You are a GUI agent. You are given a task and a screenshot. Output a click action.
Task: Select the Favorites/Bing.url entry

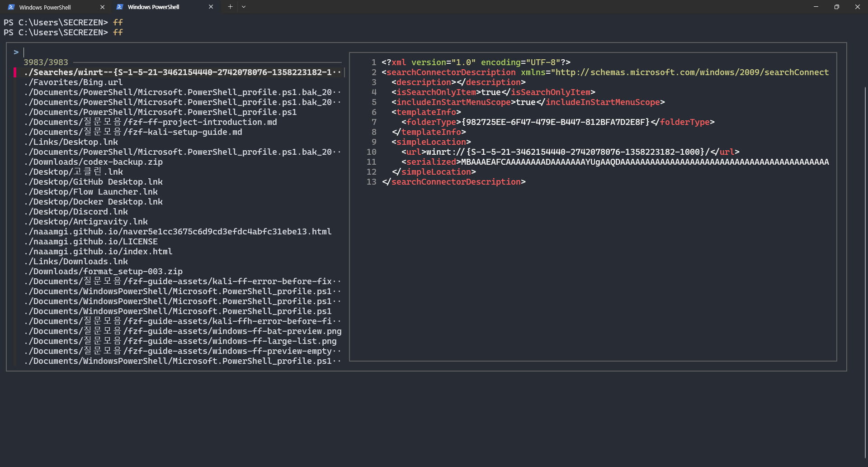point(73,82)
